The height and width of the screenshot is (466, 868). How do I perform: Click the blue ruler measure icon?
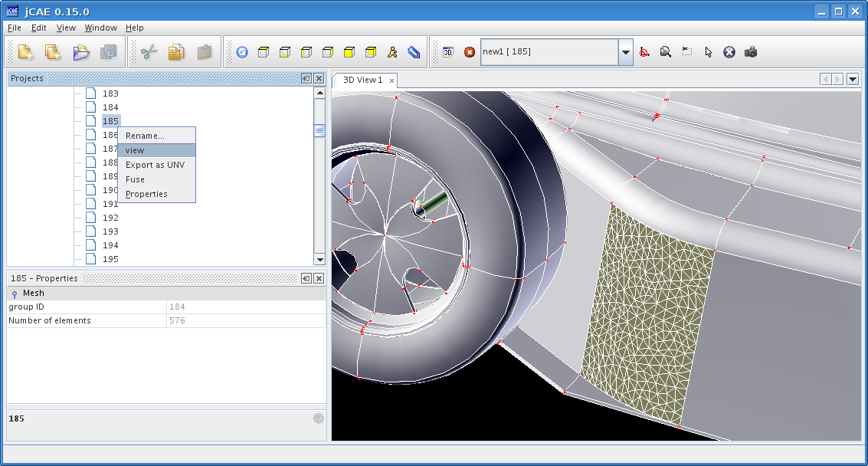coord(414,52)
